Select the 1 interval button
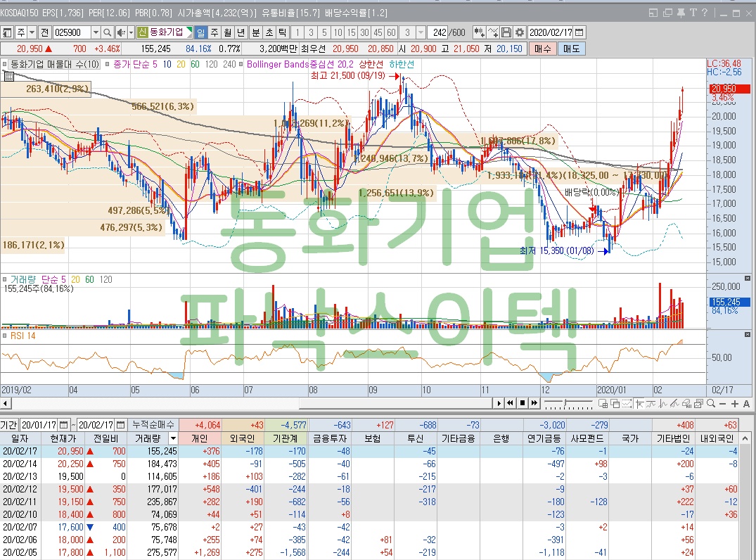This screenshot has width=756, height=560. click(298, 32)
